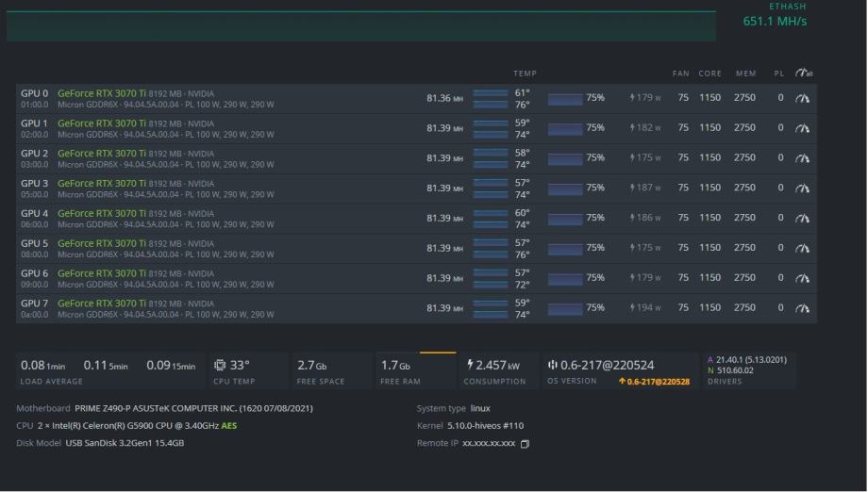Click the CPU chip temperature icon

220,365
